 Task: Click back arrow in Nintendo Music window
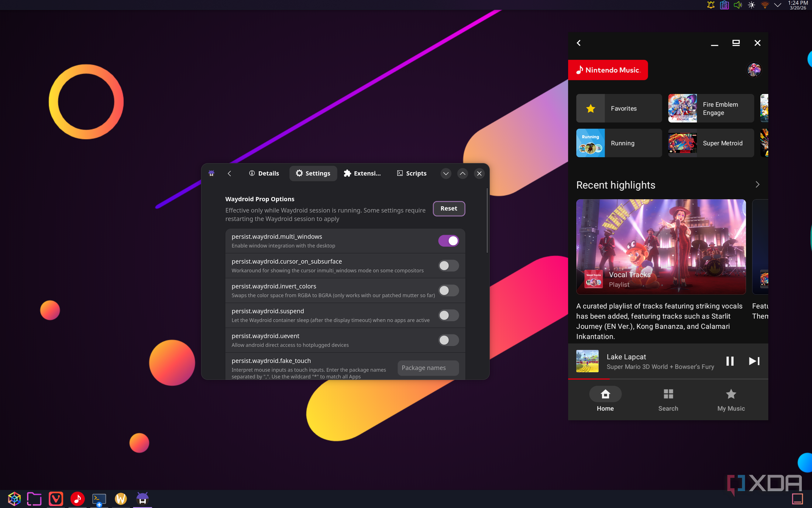[x=579, y=43]
